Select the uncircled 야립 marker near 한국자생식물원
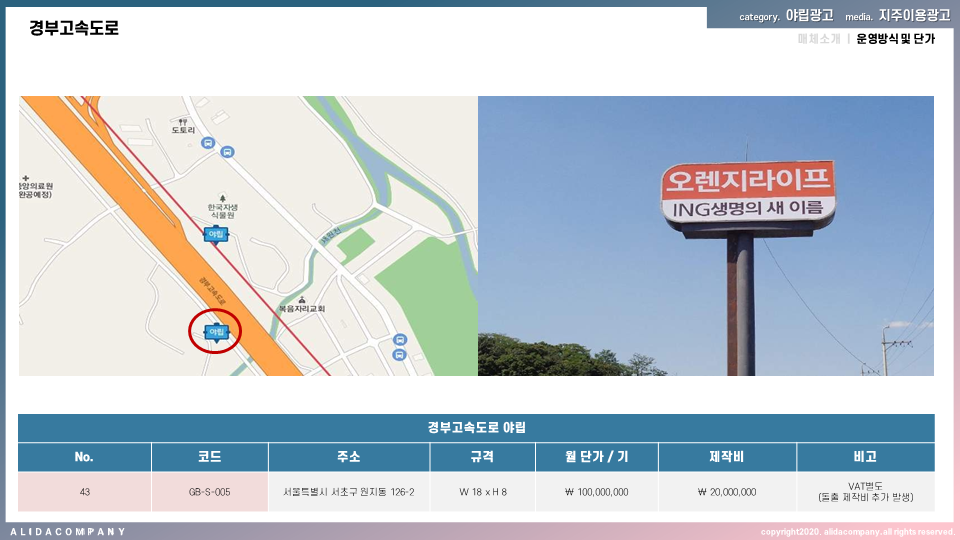 (x=215, y=234)
